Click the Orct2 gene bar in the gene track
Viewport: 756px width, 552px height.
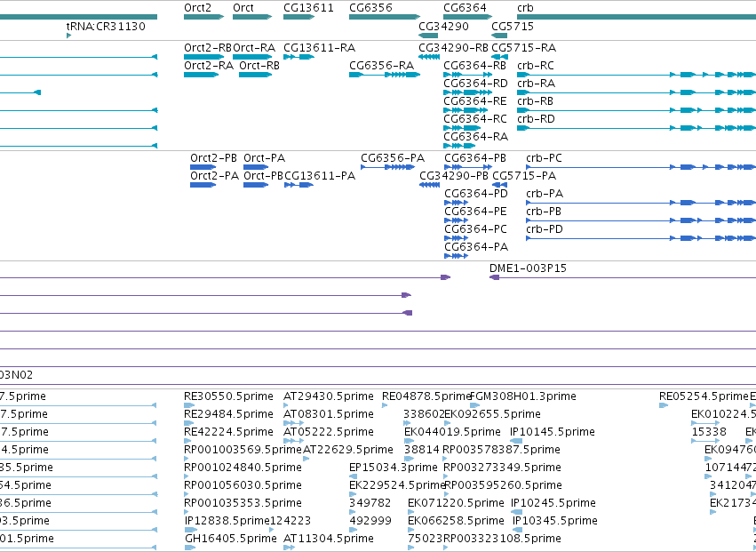tap(204, 17)
